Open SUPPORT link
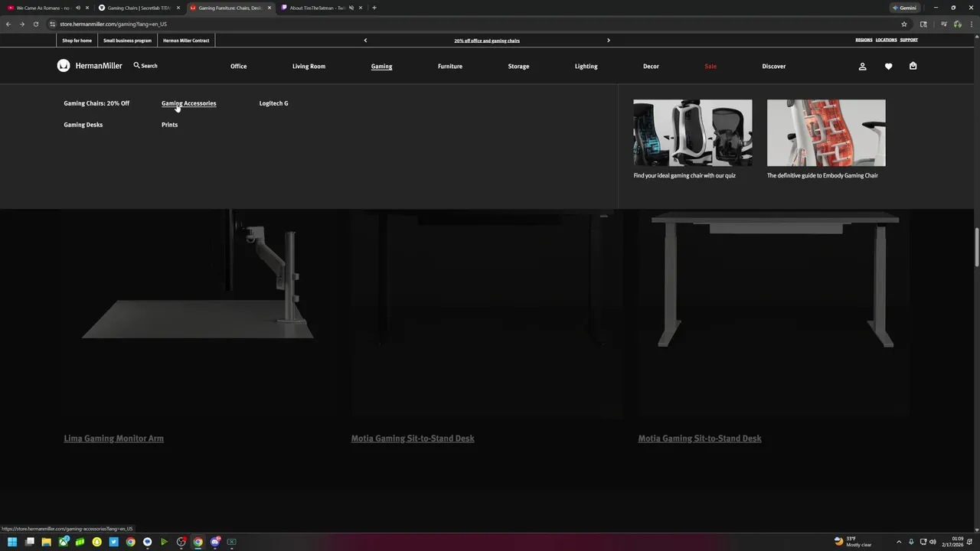Viewport: 980px width, 551px height. pyautogui.click(x=909, y=40)
